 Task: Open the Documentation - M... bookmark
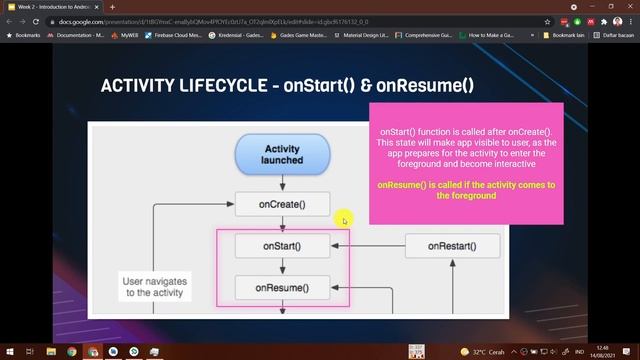(76, 36)
